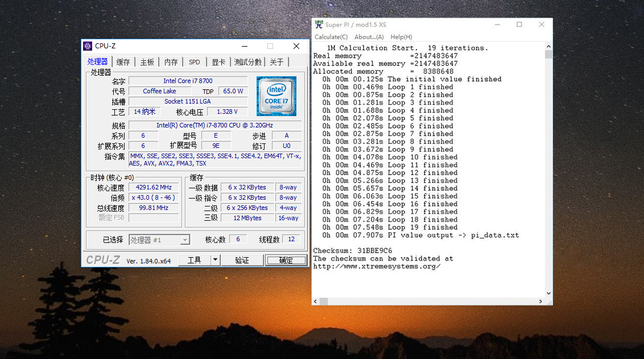Open the Help(H) menu in Super PI
The width and height of the screenshot is (644, 359).
pos(401,37)
